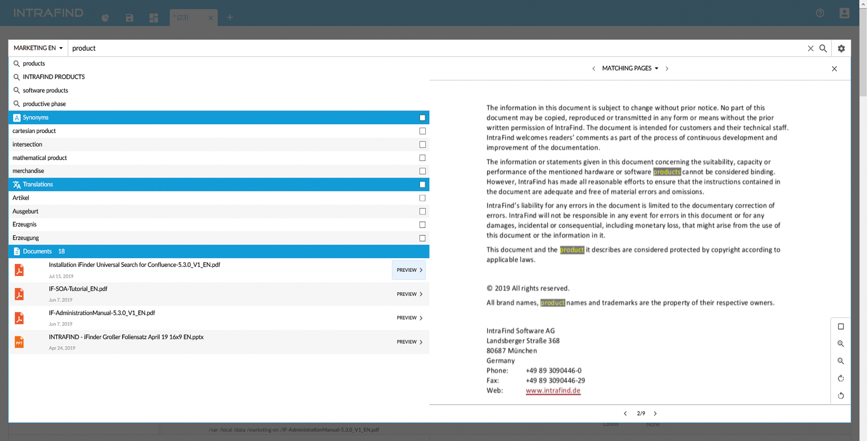Click the user account icon
The height and width of the screenshot is (441, 868).
[x=845, y=13]
